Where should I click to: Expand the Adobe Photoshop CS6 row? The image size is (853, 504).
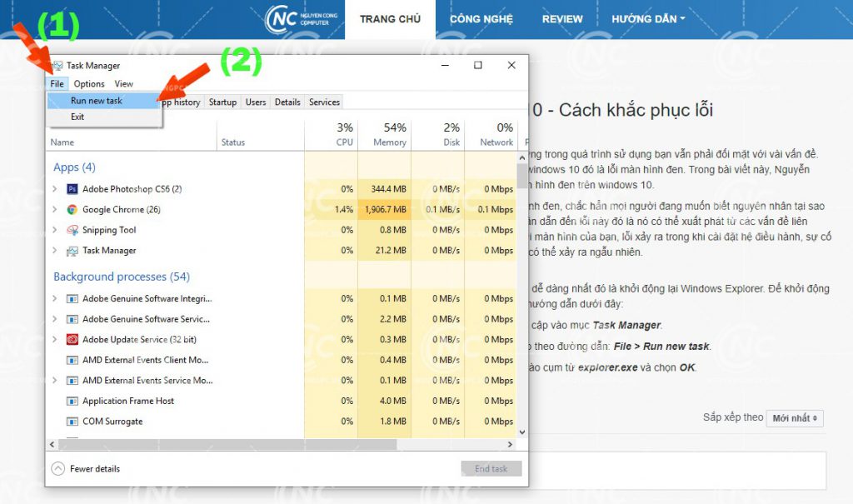tap(54, 189)
